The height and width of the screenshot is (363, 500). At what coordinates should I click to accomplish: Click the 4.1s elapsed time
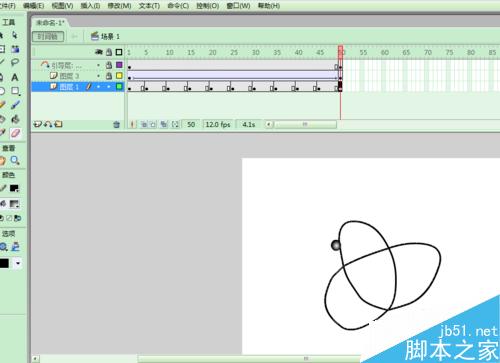tap(249, 124)
